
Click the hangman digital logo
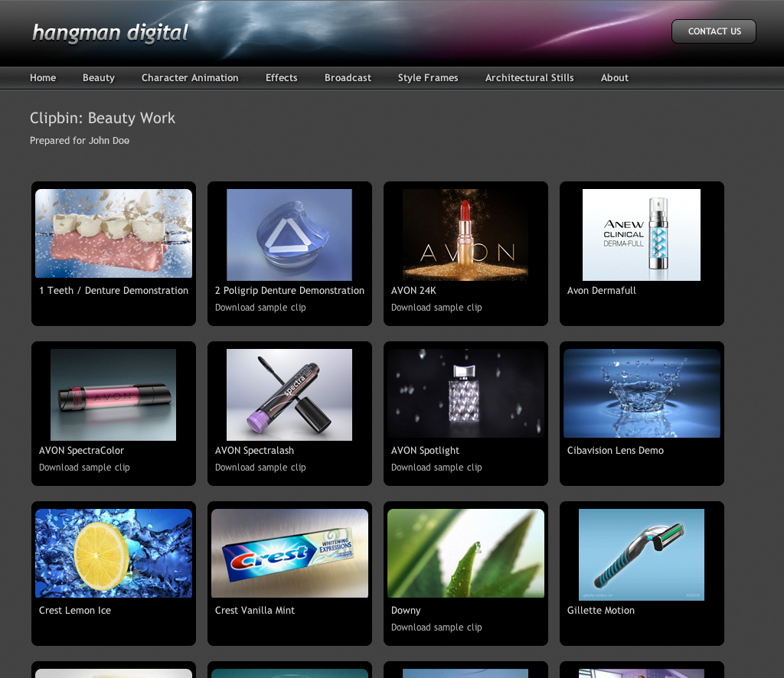click(110, 33)
